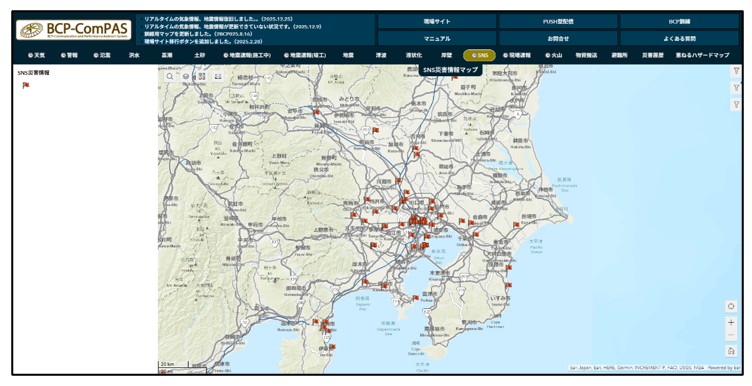Screen dimensions: 752x386
Task: Click the news line dated 2025.12.9
Action: (233, 27)
